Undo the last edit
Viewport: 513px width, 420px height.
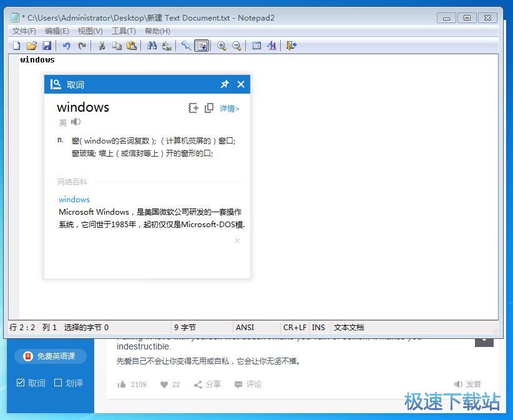pos(66,46)
